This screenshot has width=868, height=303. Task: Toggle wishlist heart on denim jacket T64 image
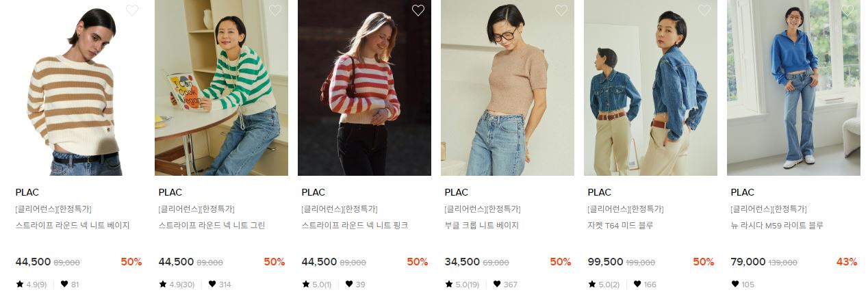(704, 10)
